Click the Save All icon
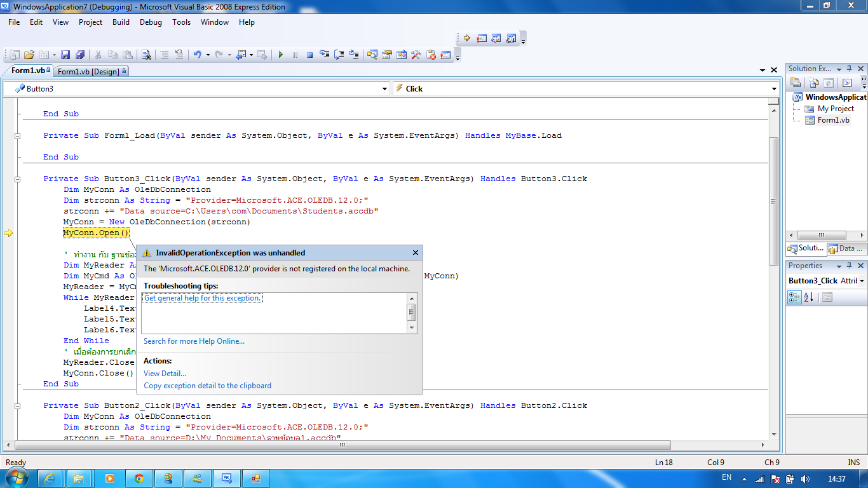The height and width of the screenshot is (488, 868). pos(80,55)
